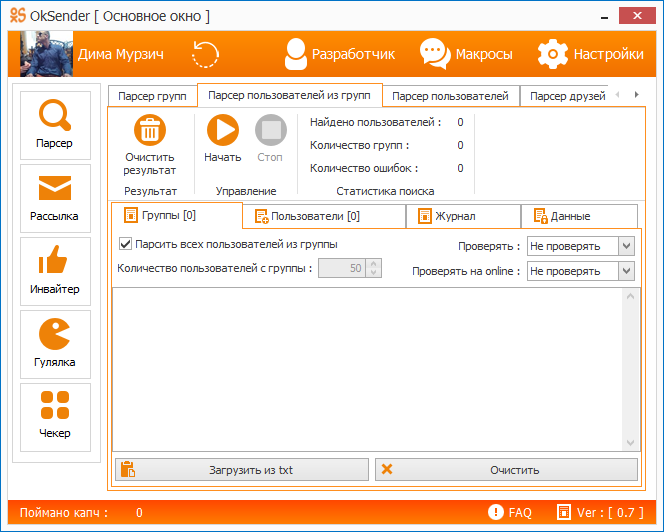Click the gray Стоп stop button

[271, 130]
